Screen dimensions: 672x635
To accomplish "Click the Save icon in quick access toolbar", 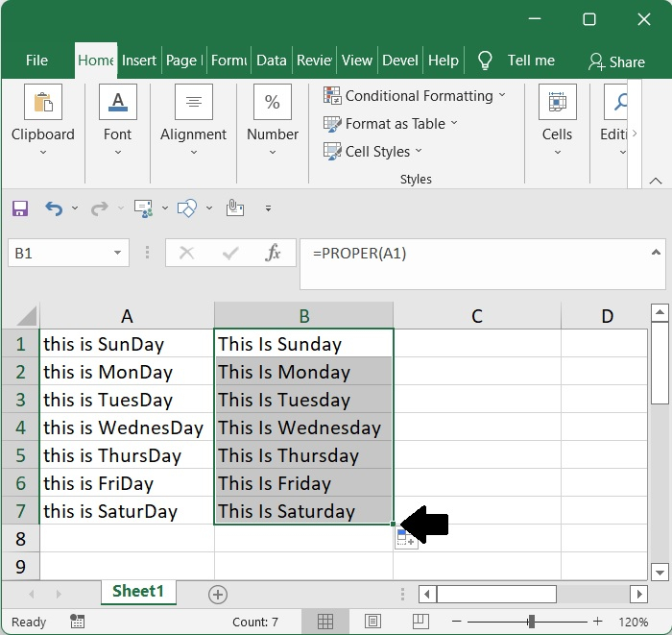I will (19, 208).
